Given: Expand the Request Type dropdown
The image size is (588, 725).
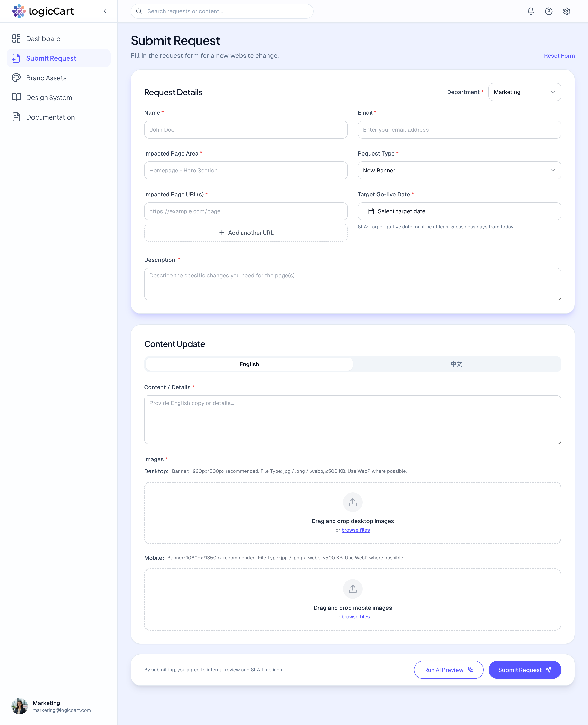Looking at the screenshot, I should tap(459, 170).
